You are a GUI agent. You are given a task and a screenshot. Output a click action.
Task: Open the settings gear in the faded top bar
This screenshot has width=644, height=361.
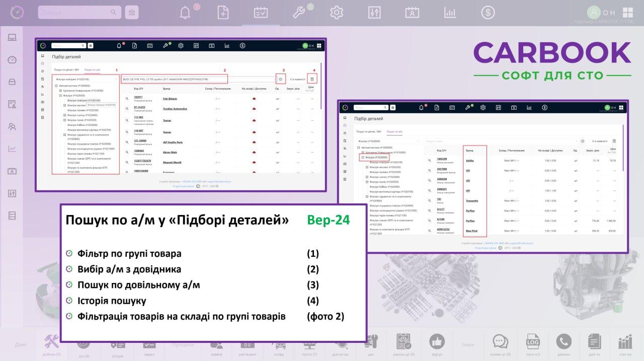click(336, 13)
